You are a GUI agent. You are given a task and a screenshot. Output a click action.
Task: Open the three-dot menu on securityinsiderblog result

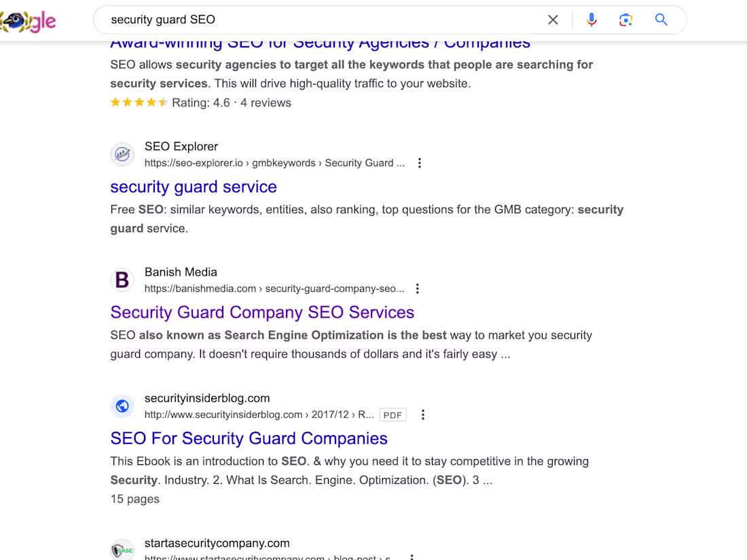pyautogui.click(x=423, y=415)
